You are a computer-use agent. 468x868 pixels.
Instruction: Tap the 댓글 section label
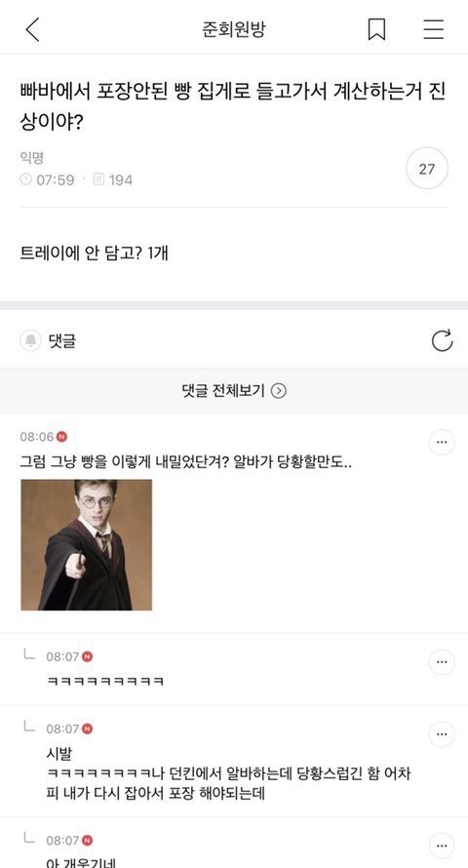tap(62, 341)
